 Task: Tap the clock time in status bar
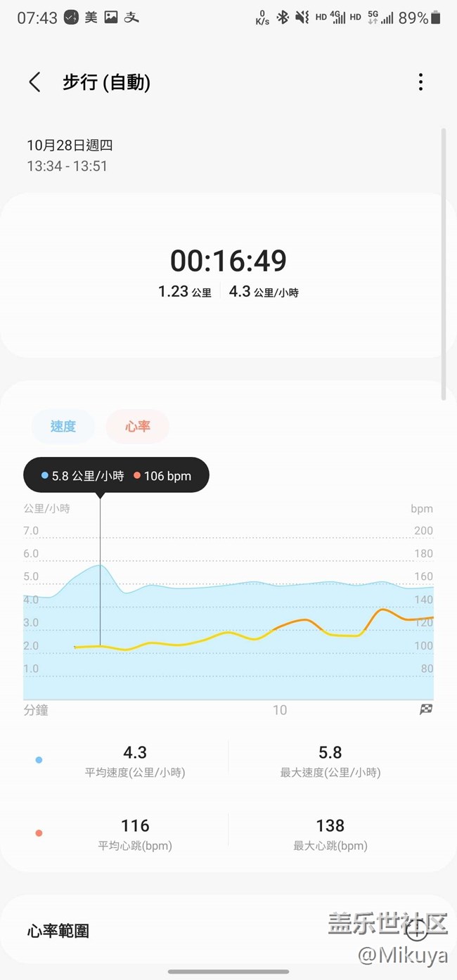(x=37, y=18)
